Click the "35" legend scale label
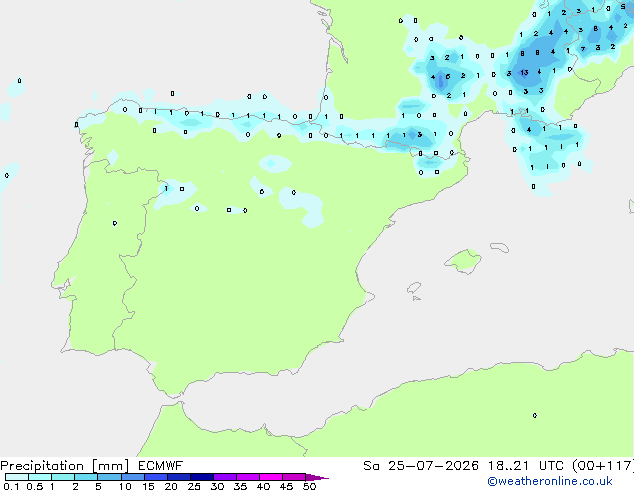The height and width of the screenshot is (490, 634). click(x=240, y=486)
